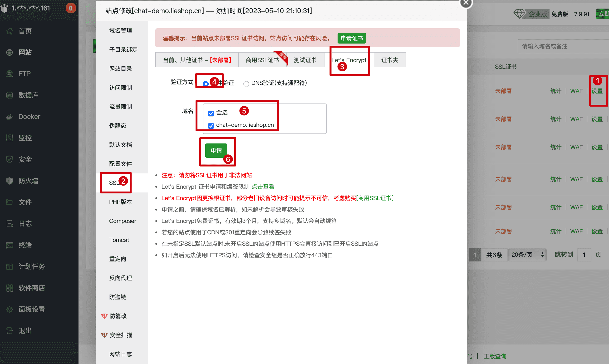Click the FTP sidebar icon

pyautogui.click(x=10, y=74)
